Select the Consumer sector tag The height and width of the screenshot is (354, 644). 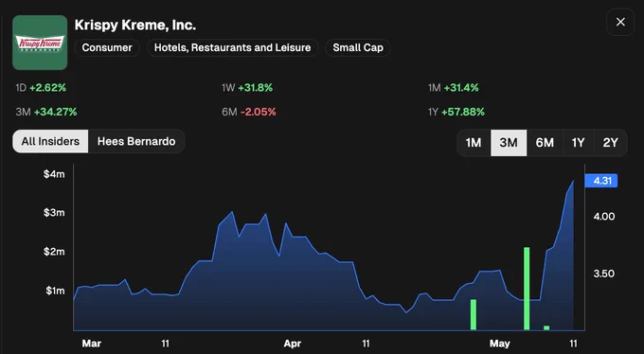pos(107,47)
